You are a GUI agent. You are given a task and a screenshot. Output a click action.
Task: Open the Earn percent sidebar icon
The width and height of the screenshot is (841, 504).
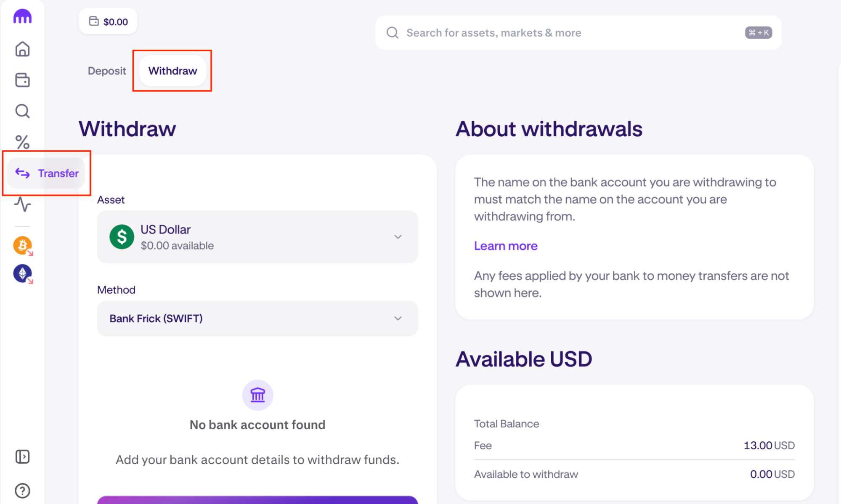click(x=22, y=142)
